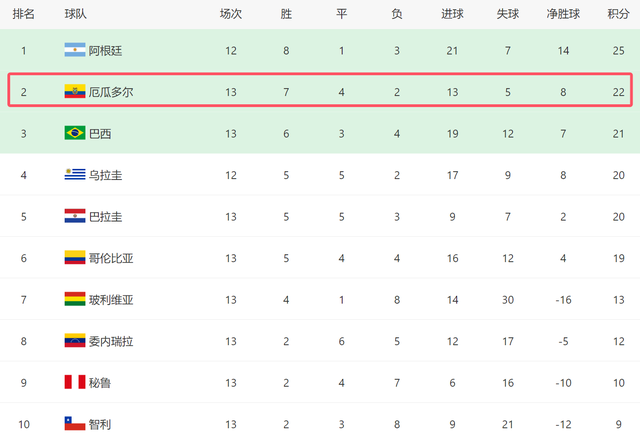Click the Ecuador flag icon
This screenshot has height=443, width=640.
[75, 91]
